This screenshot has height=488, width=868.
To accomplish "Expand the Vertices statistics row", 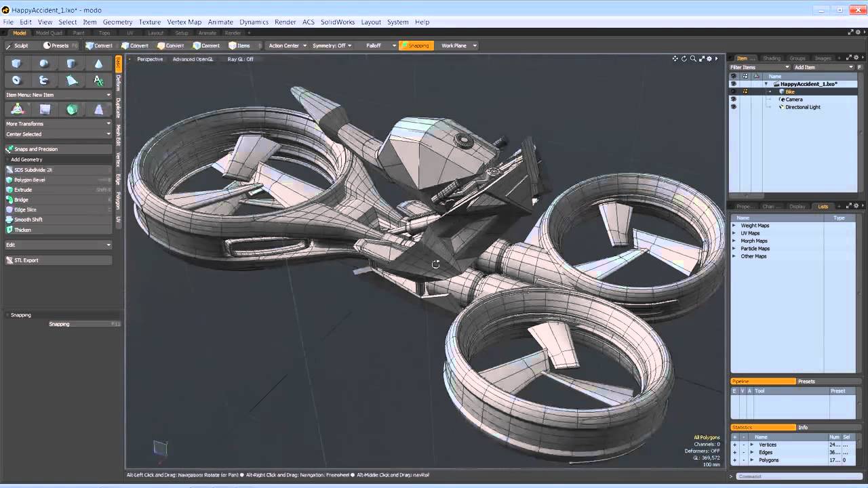I will pyautogui.click(x=751, y=445).
